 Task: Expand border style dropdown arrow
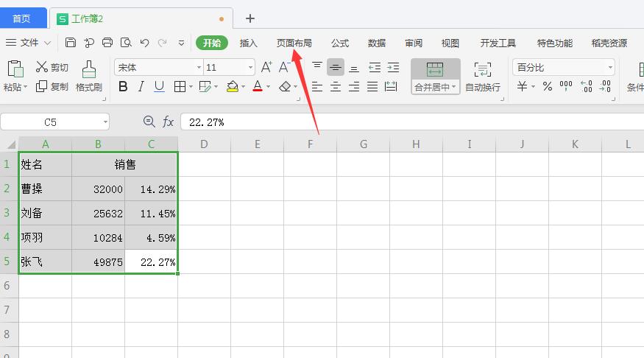191,87
